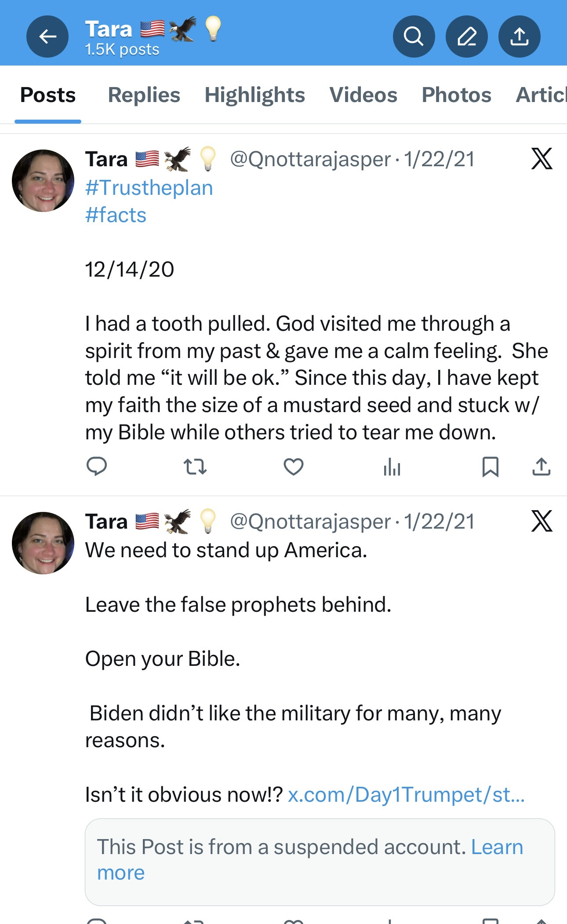Switch to the Replies tab
Screen dimensions: 567x924
144,95
